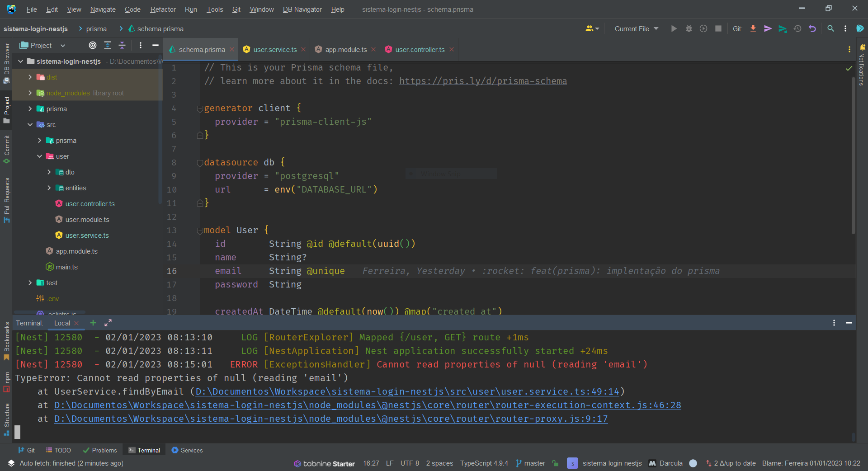Add a new terminal session tab
Image resolution: width=868 pixels, height=471 pixels.
93,323
